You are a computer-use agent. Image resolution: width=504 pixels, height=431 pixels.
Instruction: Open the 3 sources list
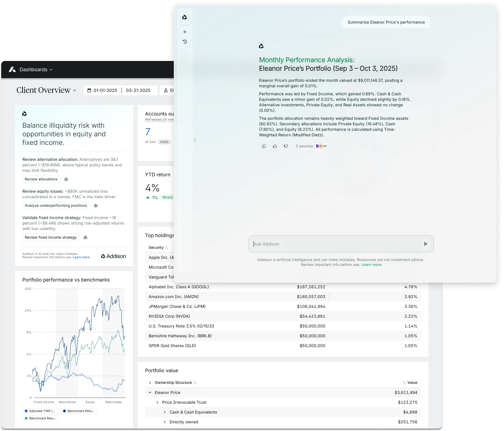[304, 146]
